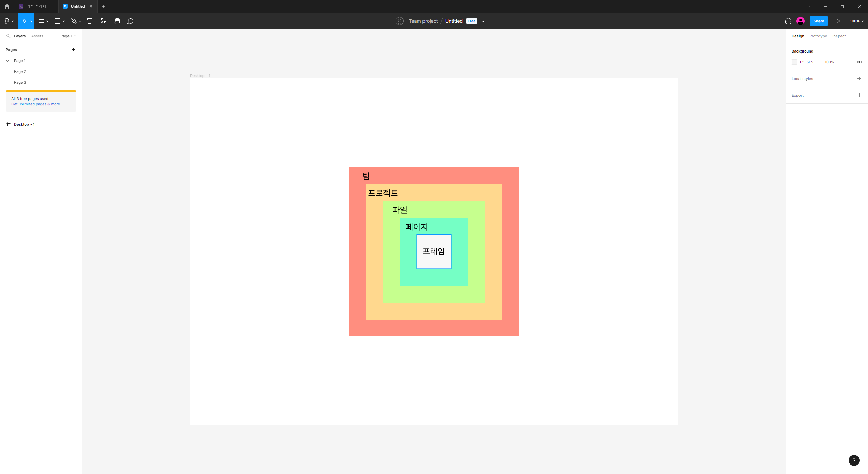This screenshot has height=474, width=868.
Task: Expand the file name options chevron
Action: [x=483, y=21]
